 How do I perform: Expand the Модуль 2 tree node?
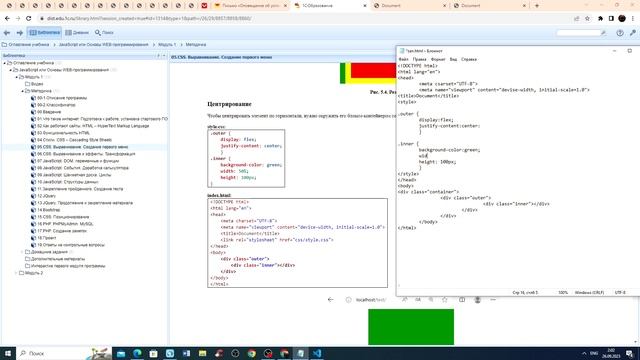point(17,273)
